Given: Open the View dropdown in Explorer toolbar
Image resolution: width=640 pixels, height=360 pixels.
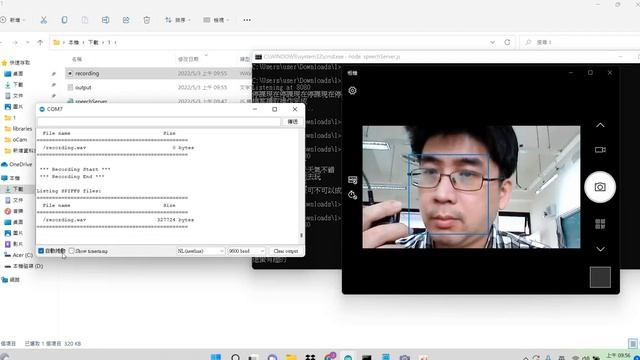Looking at the screenshot, I should [216, 20].
